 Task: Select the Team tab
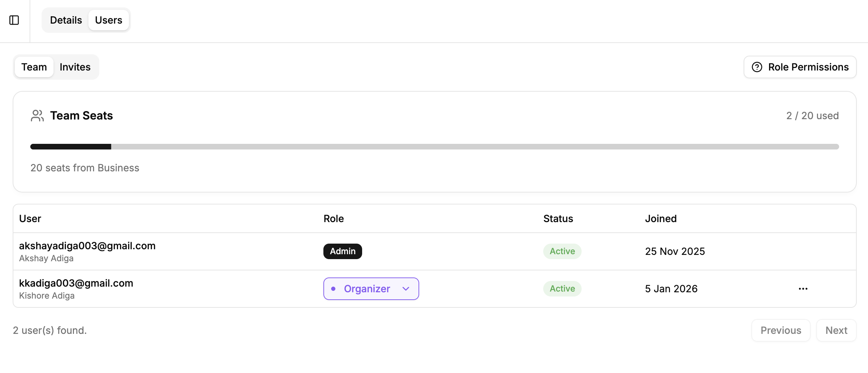pos(34,67)
